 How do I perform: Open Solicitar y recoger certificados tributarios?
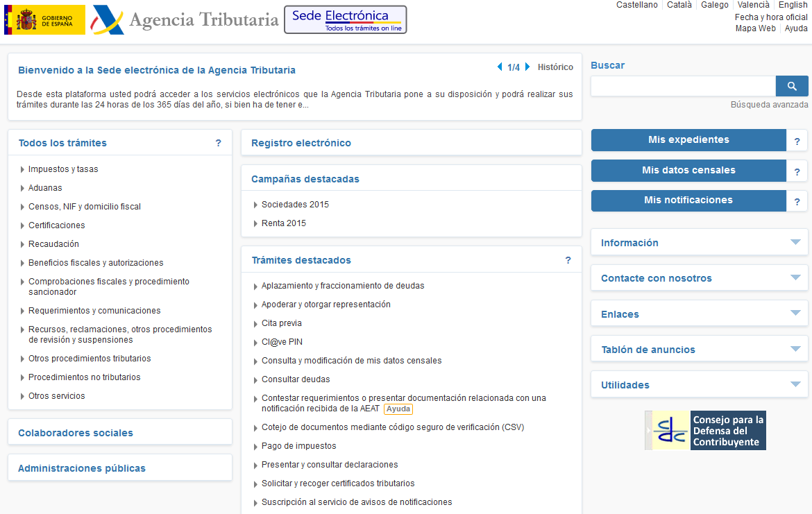(x=338, y=483)
